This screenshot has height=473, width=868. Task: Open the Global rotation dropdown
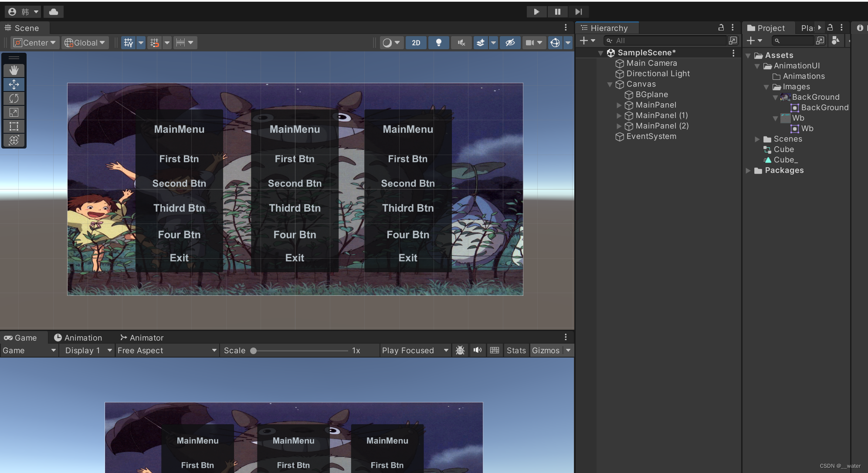point(85,43)
